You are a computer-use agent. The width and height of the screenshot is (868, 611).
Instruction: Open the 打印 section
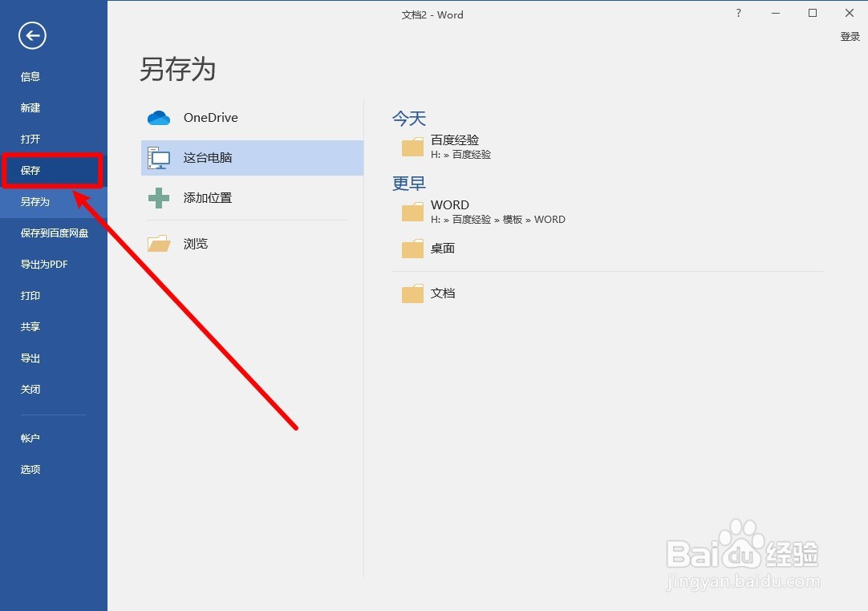[30, 295]
